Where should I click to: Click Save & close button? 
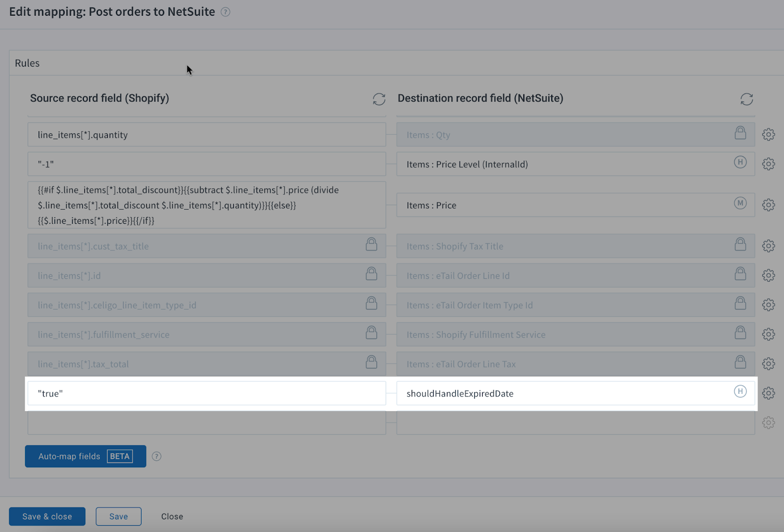click(x=47, y=516)
